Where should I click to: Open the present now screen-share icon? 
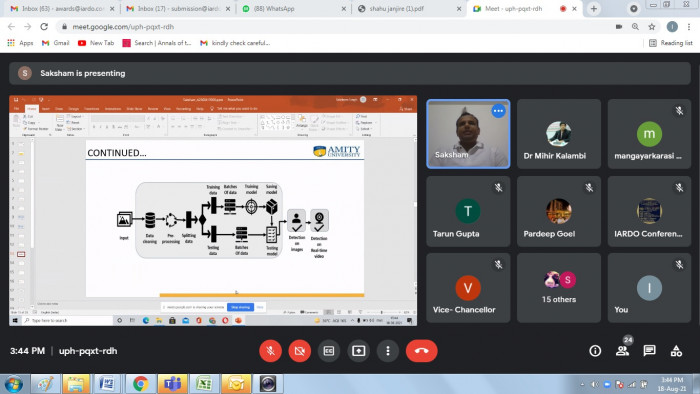pos(358,351)
